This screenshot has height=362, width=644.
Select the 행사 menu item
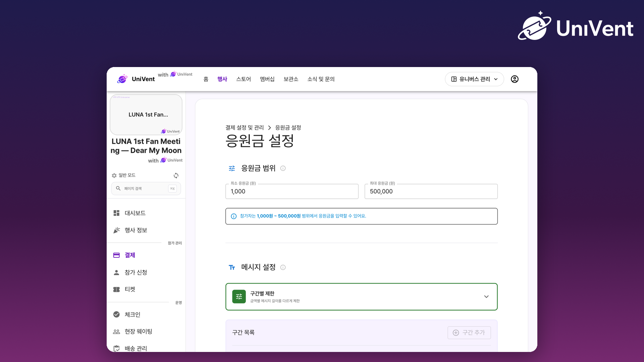pos(222,79)
